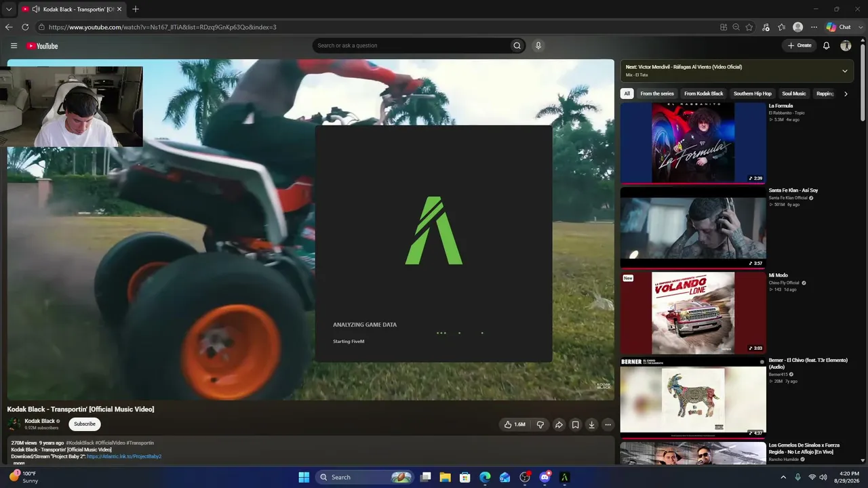868x488 pixels.
Task: Add this page to browser favorites
Action: pos(749,27)
